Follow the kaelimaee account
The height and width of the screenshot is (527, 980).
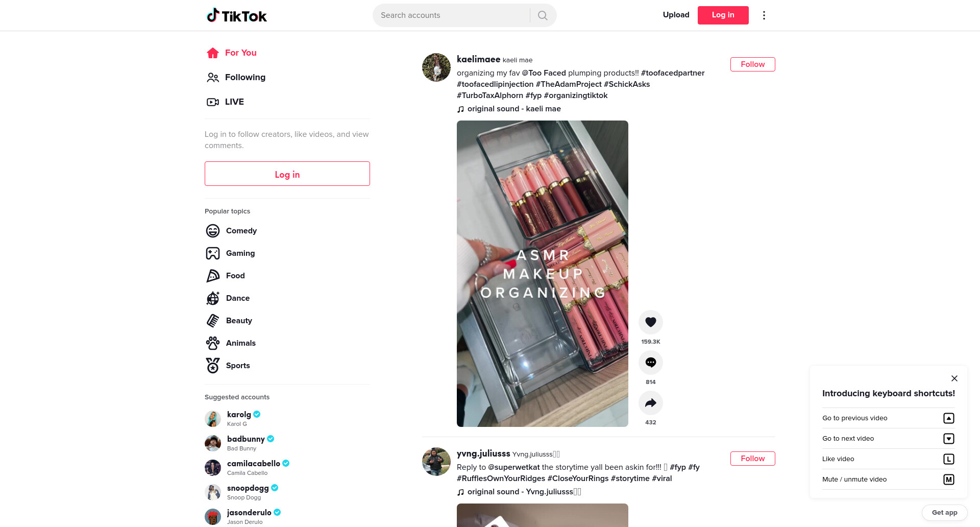752,64
